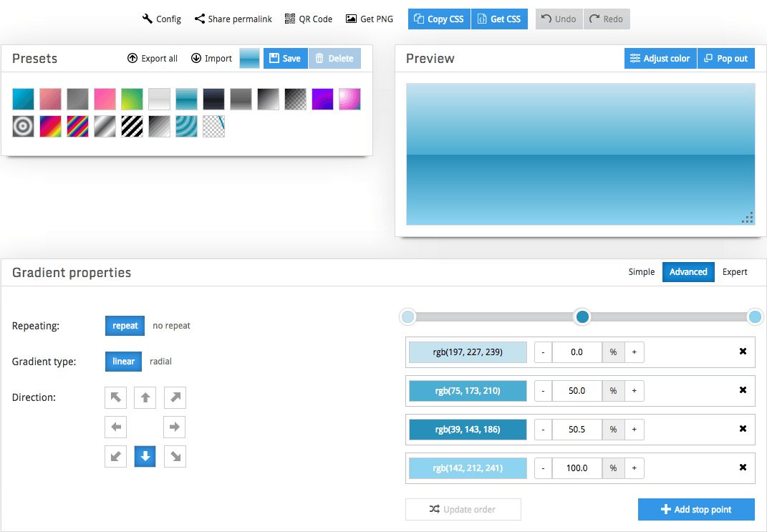767x532 pixels.
Task: Open the rgb(39, 143, 186) color swatch
Action: point(468,429)
